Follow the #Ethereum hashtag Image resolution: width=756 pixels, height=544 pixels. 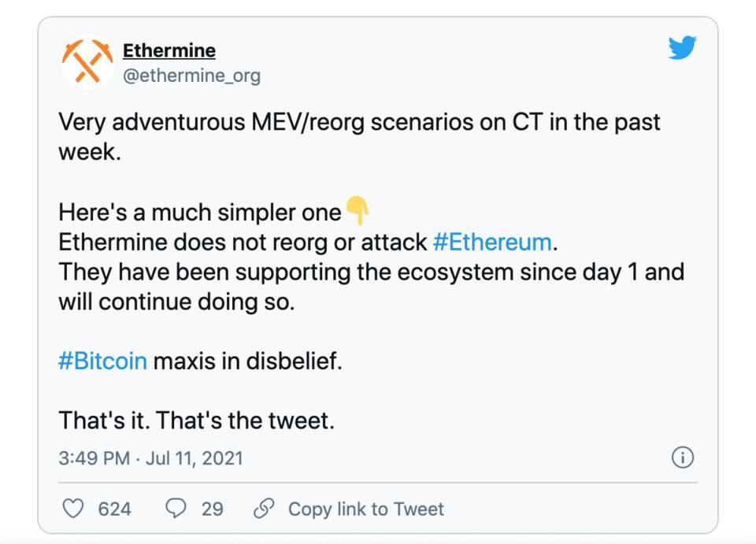pos(492,242)
